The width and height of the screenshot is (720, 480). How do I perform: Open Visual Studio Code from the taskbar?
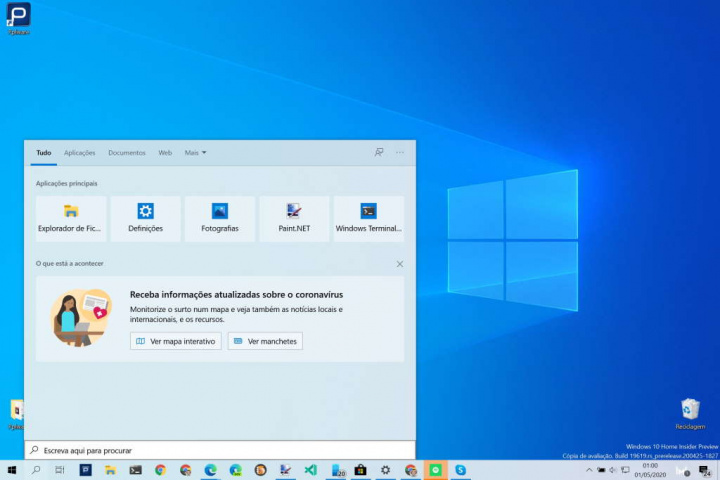tap(311, 470)
